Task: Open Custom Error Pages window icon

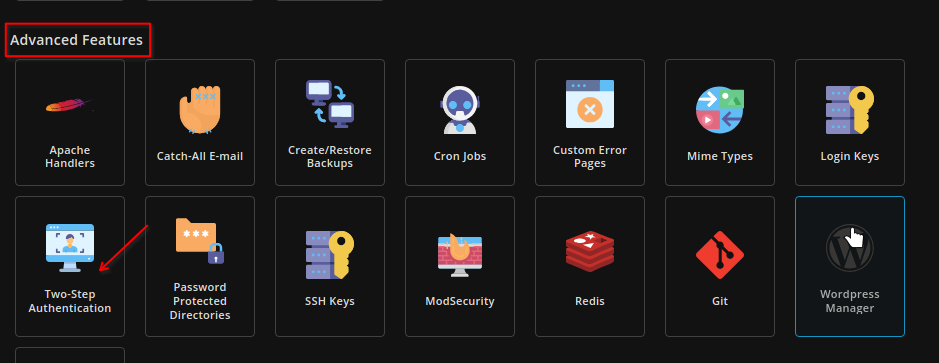Action: [x=590, y=104]
